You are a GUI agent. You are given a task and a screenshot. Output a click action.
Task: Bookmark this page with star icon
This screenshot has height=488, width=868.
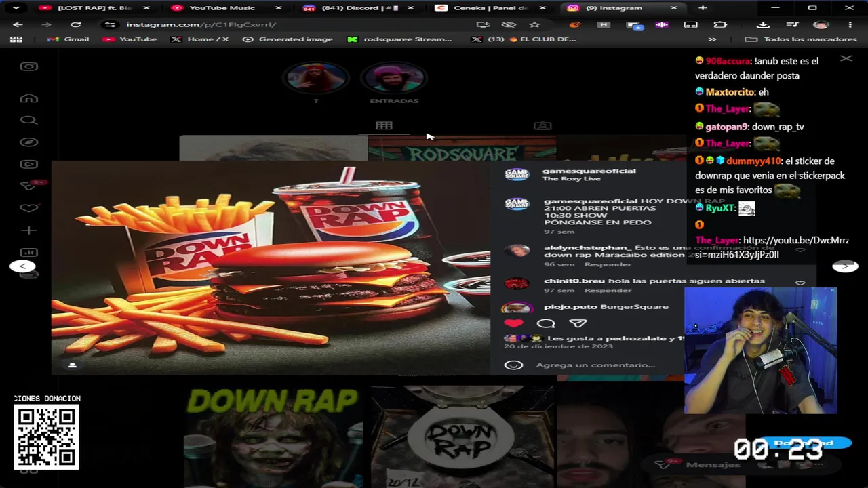pos(534,24)
